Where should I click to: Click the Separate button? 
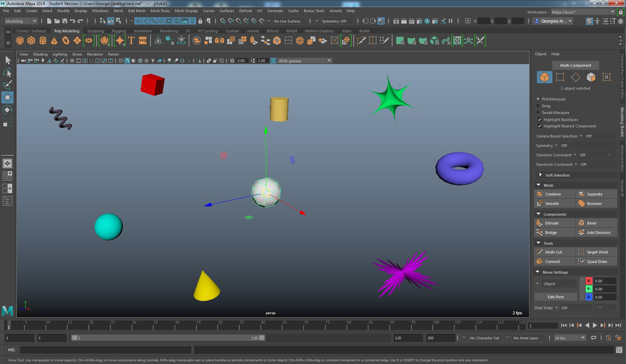click(x=597, y=194)
